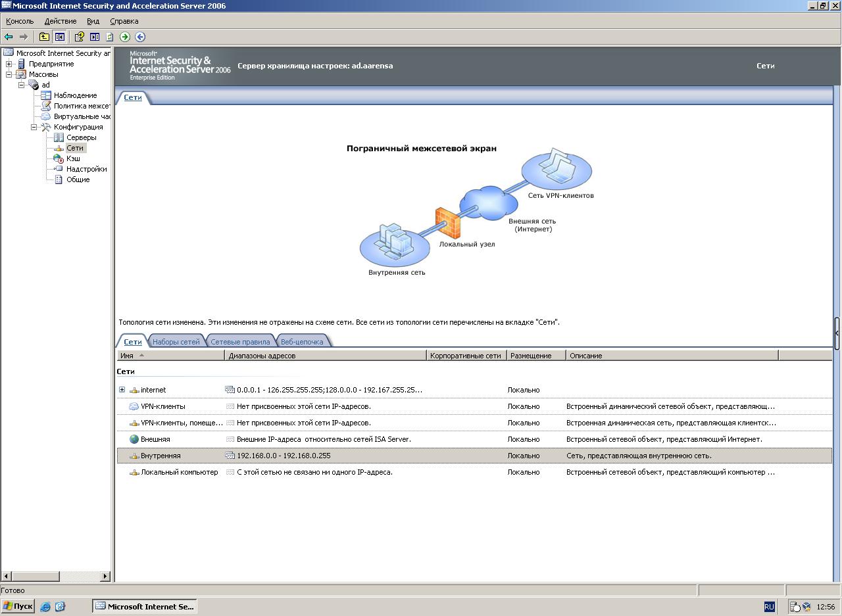
Task: Click the Refresh toolbar icon
Action: point(110,37)
